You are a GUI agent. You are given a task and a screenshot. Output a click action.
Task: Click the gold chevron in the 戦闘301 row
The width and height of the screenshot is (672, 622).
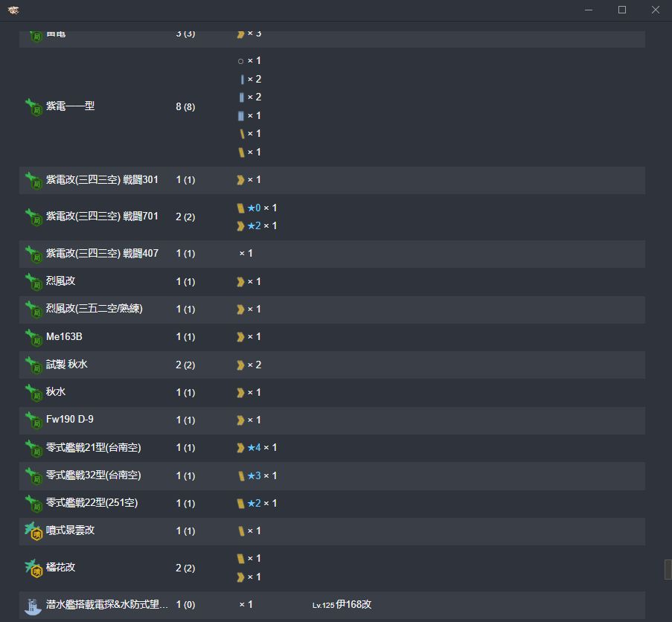pyautogui.click(x=240, y=180)
